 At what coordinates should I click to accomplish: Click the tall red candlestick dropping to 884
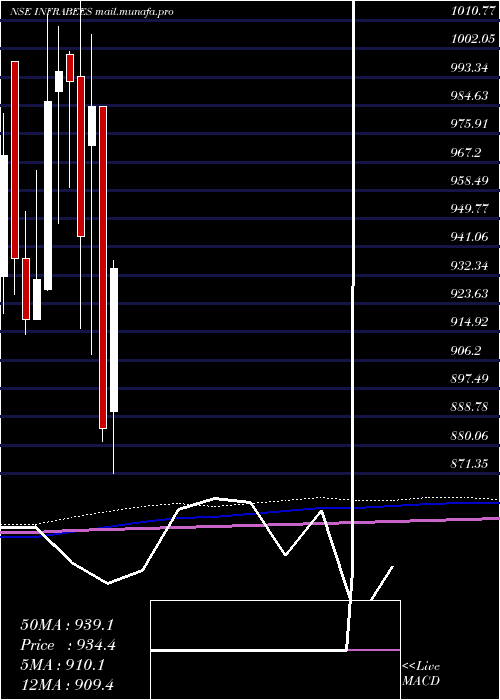click(x=103, y=267)
